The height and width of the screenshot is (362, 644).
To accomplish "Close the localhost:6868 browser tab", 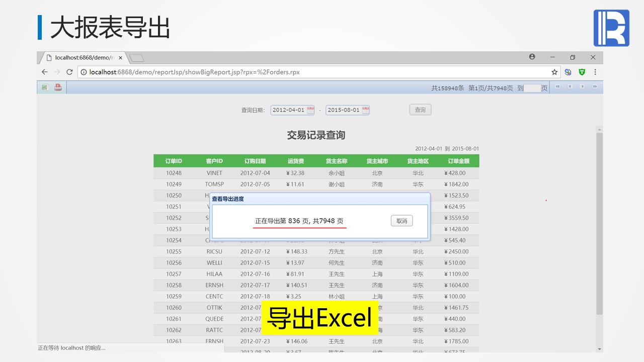I will click(120, 57).
